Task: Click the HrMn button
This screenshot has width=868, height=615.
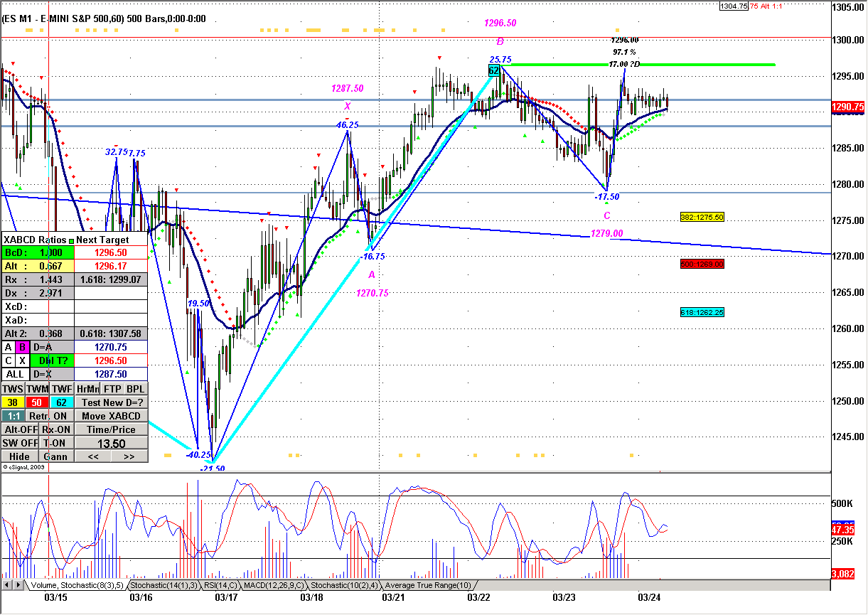Action: click(x=87, y=389)
